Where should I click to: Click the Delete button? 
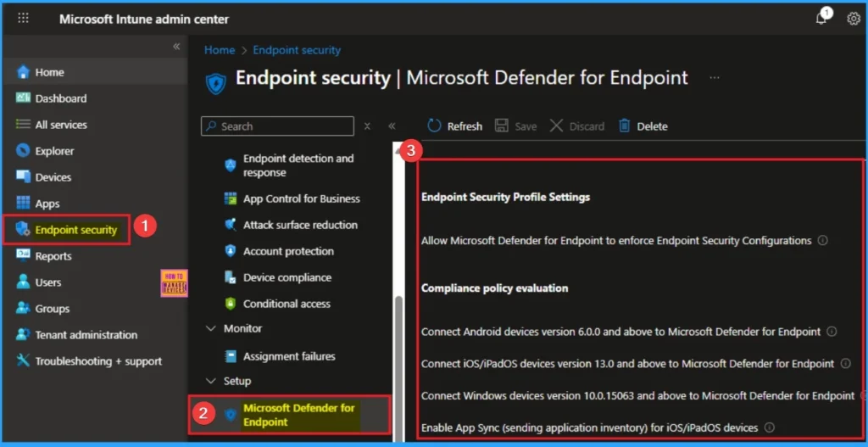(643, 126)
